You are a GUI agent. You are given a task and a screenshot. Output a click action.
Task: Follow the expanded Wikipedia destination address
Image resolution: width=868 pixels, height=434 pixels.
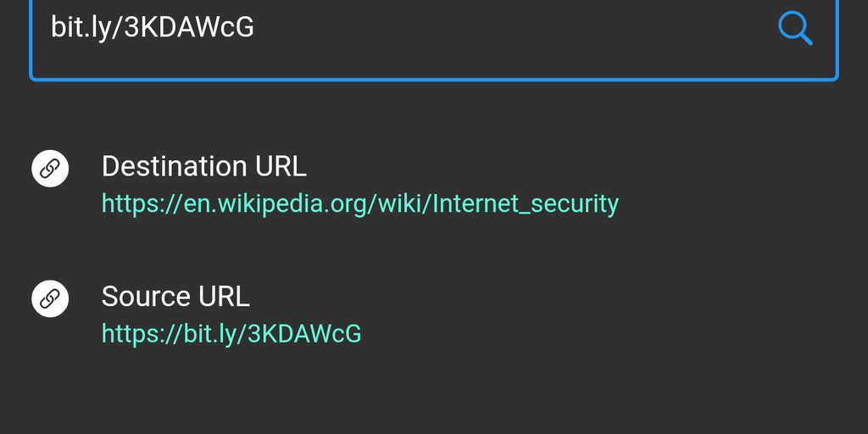coord(359,203)
